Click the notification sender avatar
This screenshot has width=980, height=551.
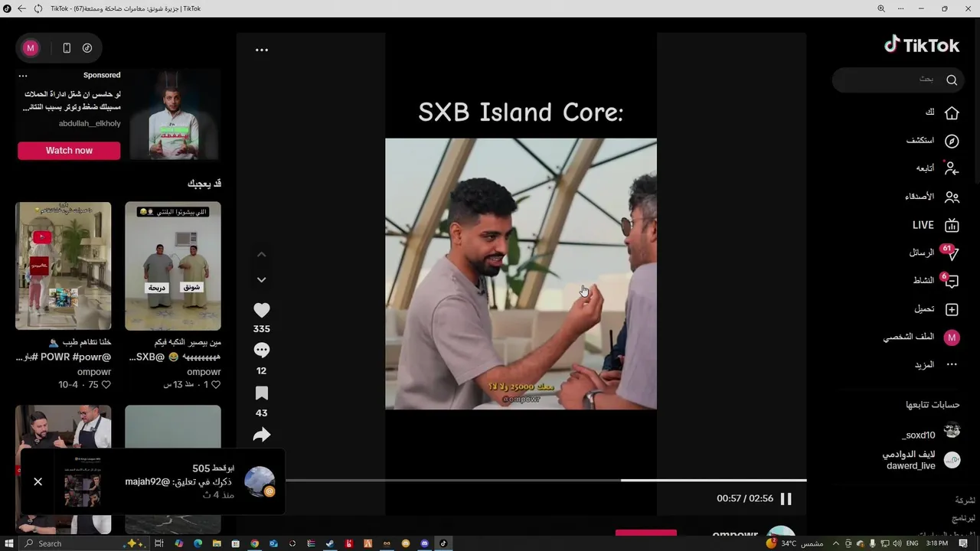point(260,481)
